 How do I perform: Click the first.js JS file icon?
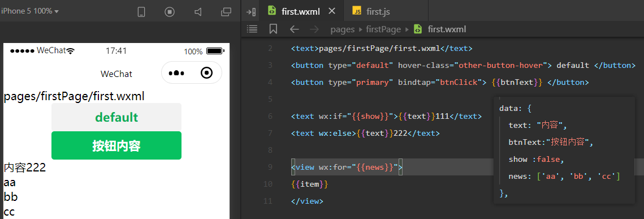coord(357,11)
